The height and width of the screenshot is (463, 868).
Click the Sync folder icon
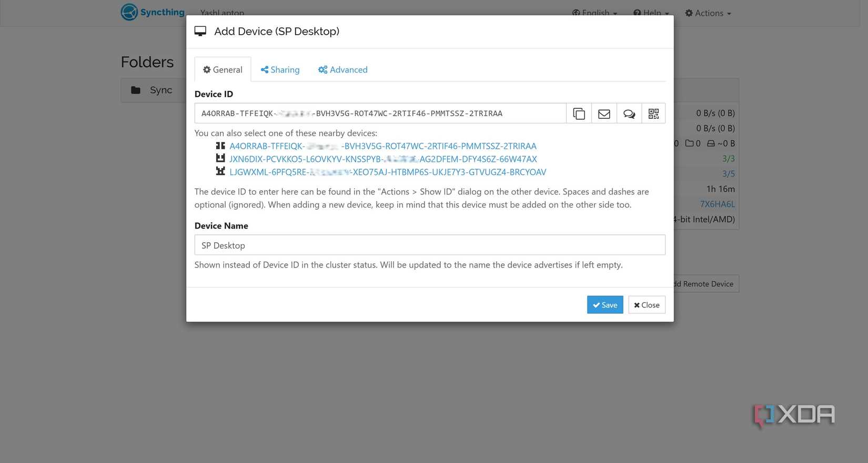click(136, 90)
